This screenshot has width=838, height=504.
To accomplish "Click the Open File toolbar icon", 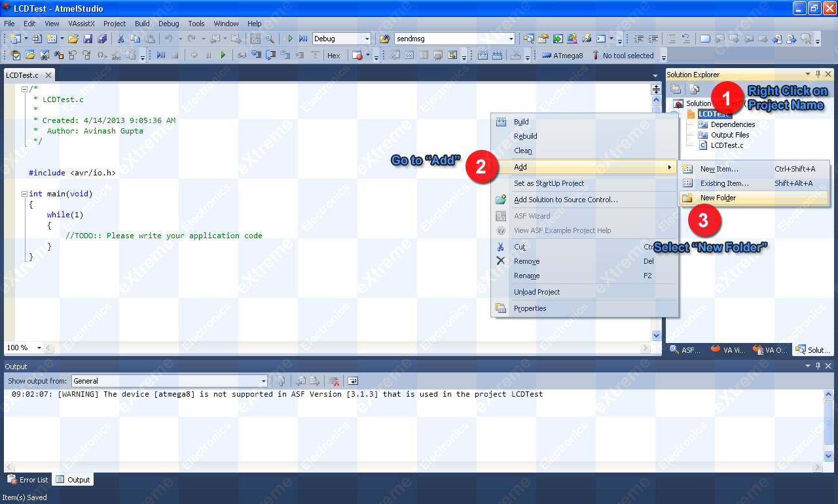I will click(73, 39).
